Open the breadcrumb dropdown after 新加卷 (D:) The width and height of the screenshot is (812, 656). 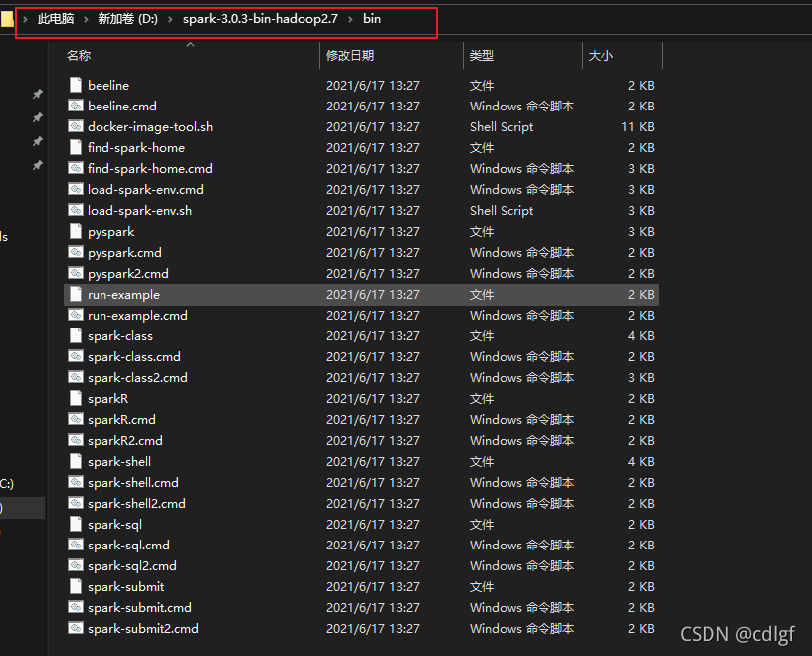tap(171, 18)
